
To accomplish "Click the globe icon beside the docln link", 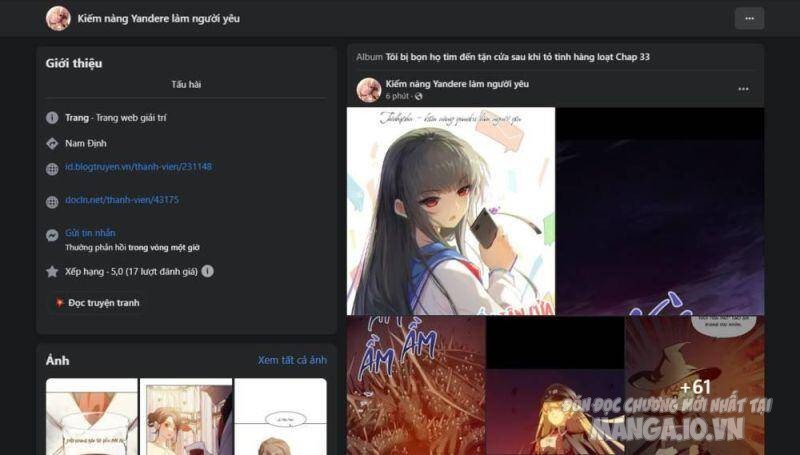I will click(52, 202).
